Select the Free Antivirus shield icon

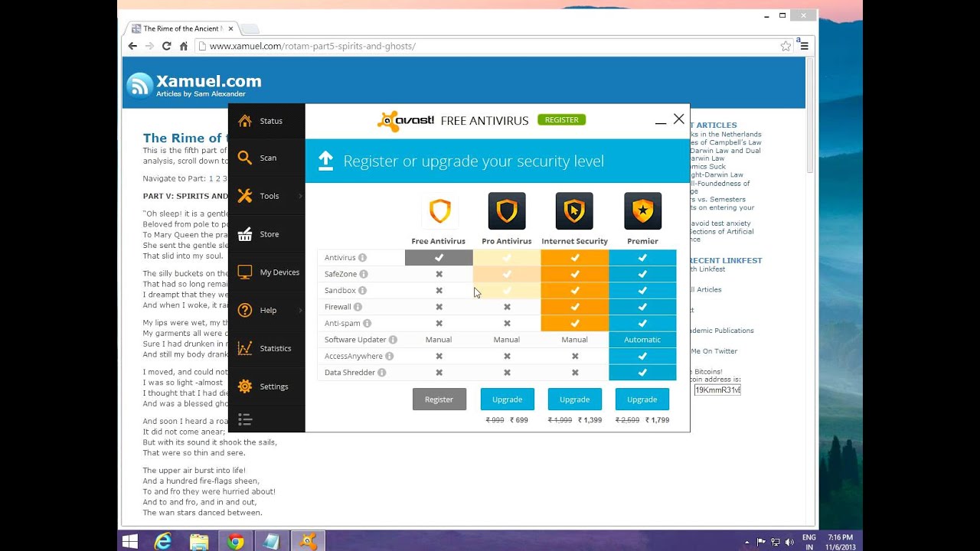pos(439,211)
